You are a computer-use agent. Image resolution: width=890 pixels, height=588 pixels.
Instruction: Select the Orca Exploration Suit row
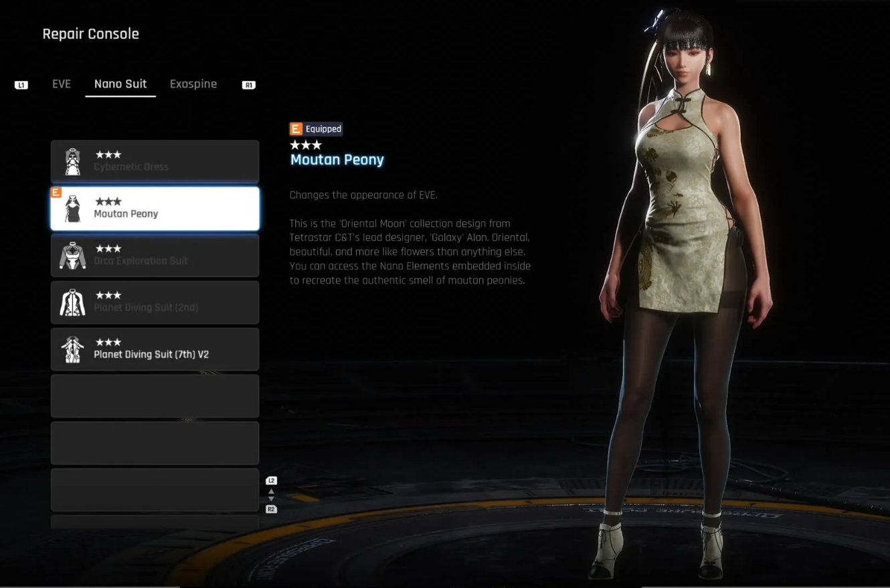[x=155, y=256]
